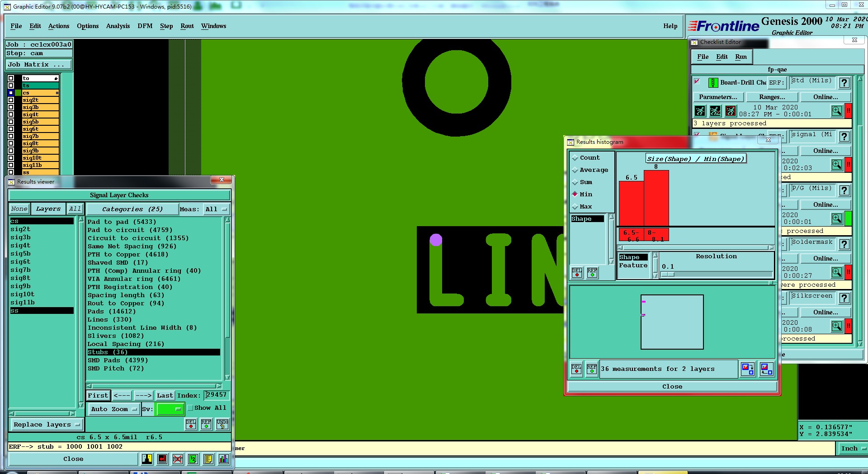Click first running-man run icon in Board-Drill Checks
Image resolution: width=868 pixels, height=474 pixels.
[x=700, y=110]
